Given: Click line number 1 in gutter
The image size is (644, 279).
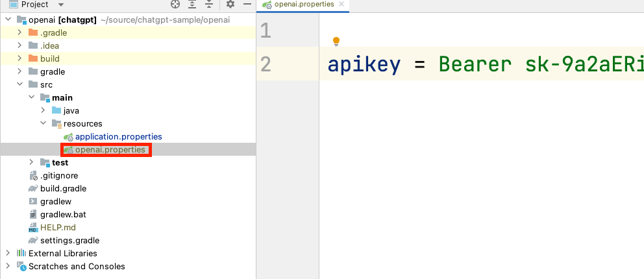Looking at the screenshot, I should tap(266, 30).
